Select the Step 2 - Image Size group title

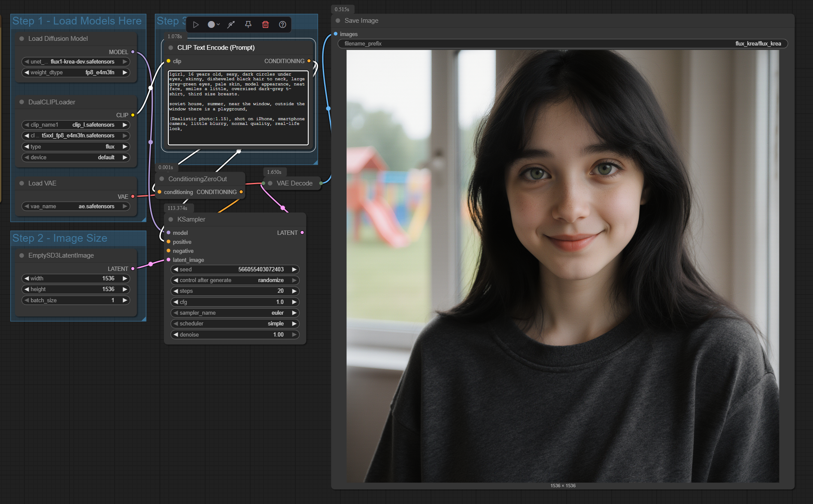click(x=60, y=238)
